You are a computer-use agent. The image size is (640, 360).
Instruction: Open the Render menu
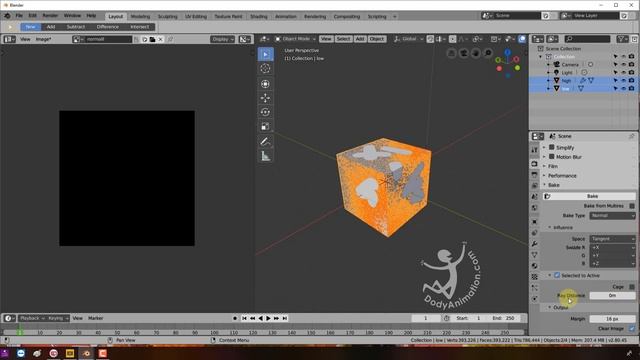pos(50,16)
